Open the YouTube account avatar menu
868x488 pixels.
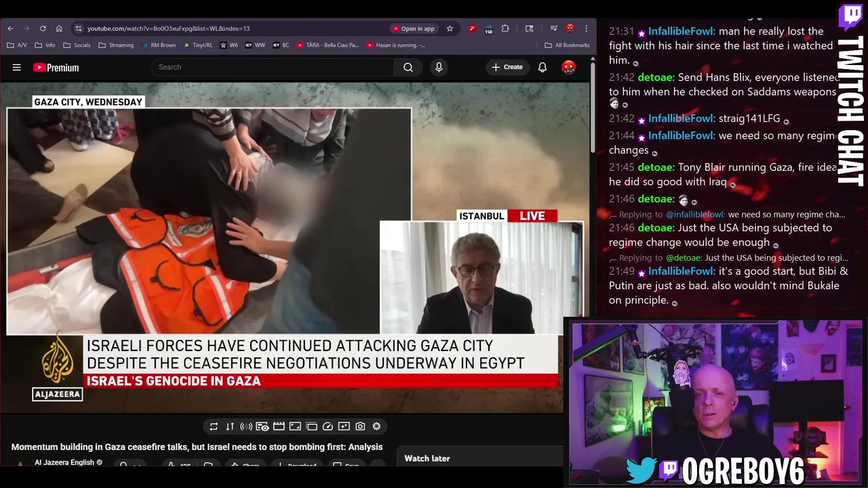pyautogui.click(x=569, y=67)
